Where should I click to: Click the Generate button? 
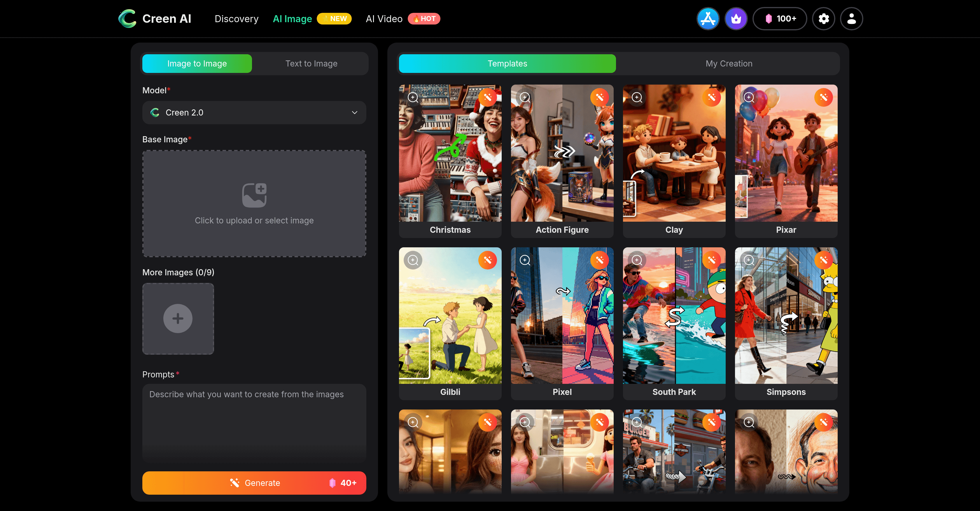pos(254,482)
